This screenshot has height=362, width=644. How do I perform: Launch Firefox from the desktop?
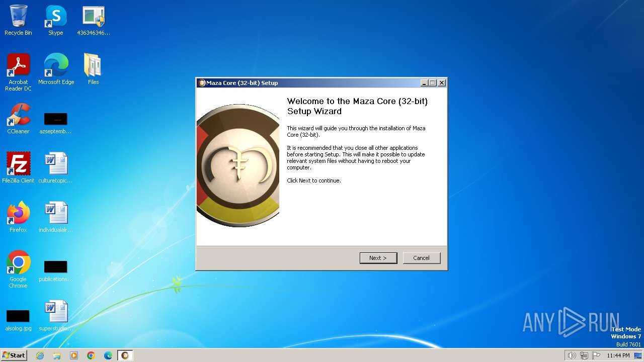point(18,217)
